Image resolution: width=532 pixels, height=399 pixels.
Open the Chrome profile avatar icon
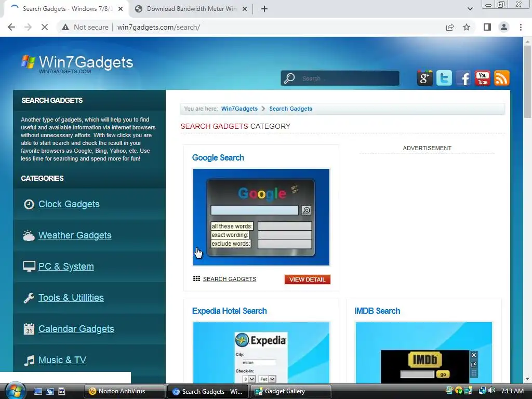504,27
